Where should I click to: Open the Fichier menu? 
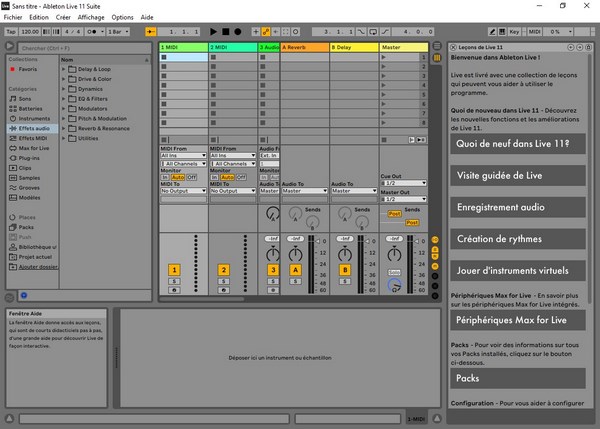(13, 17)
